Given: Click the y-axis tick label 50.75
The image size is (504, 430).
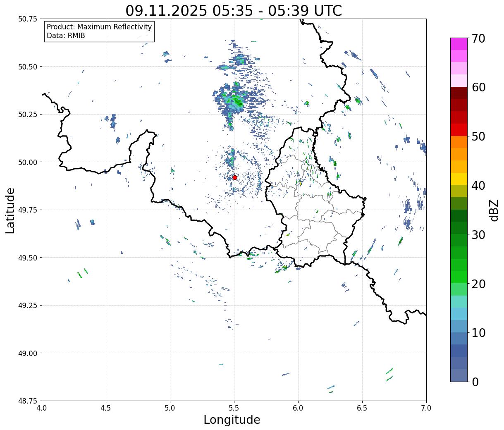Looking at the screenshot, I should point(28,19).
